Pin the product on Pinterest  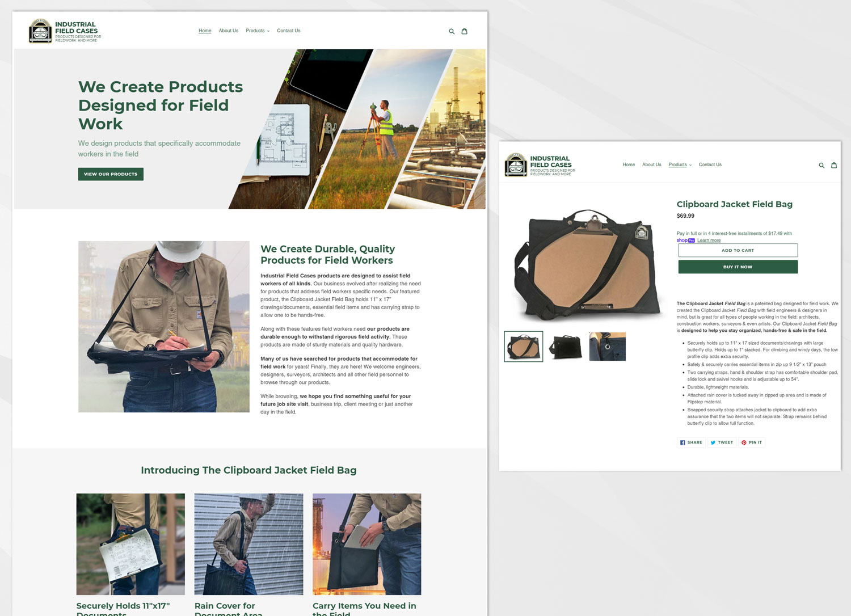tap(752, 442)
